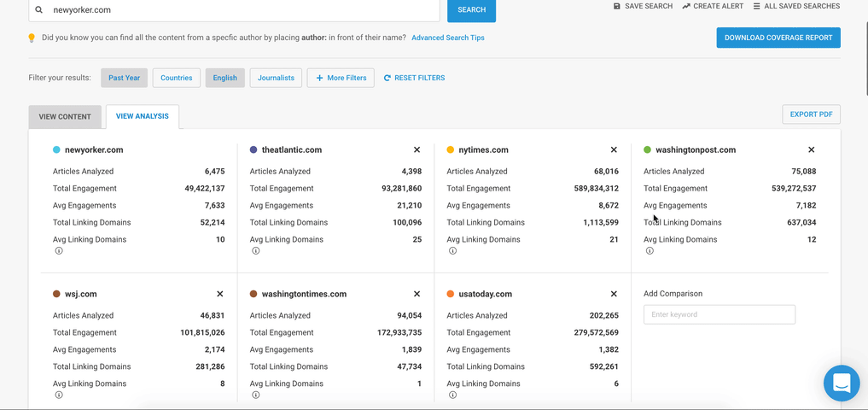The height and width of the screenshot is (410, 868).
Task: Click the green washingtonpost.com color dot
Action: coord(648,150)
